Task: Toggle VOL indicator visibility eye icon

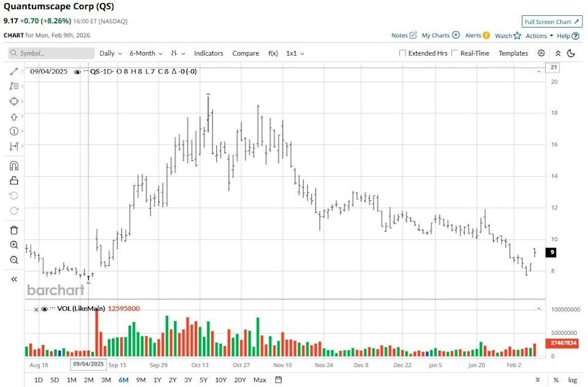Action: (43, 309)
